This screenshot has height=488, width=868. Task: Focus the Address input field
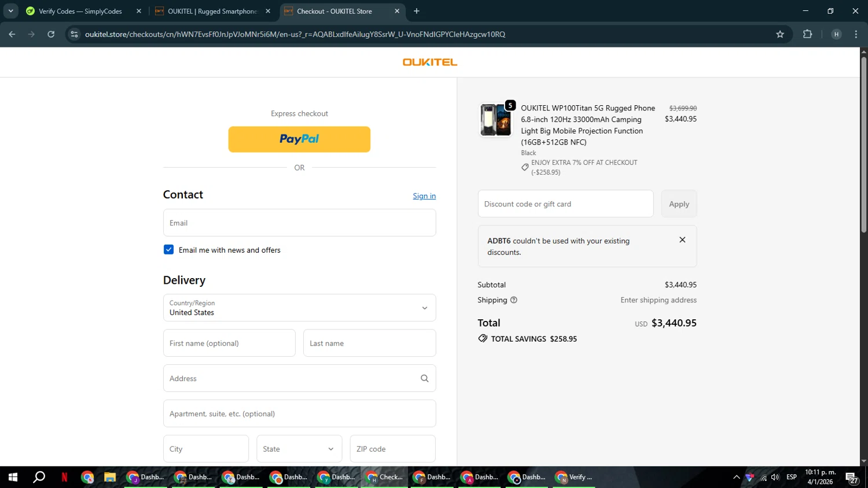point(299,378)
